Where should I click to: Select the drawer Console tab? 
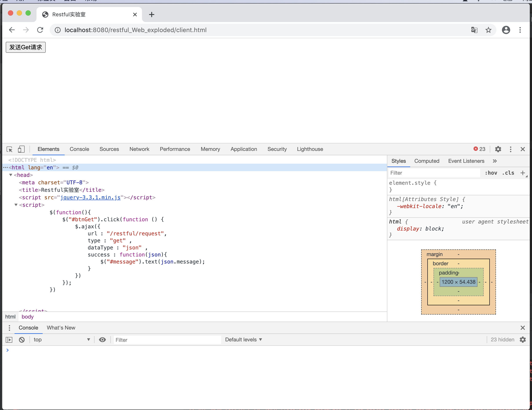tap(28, 328)
